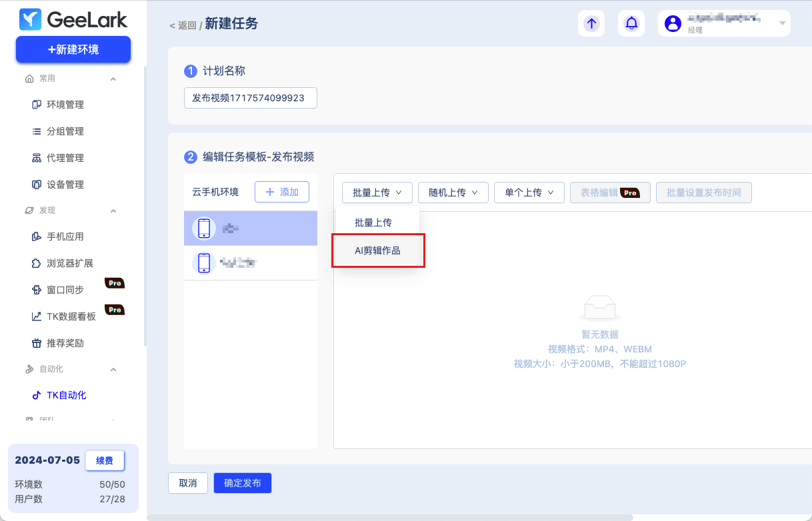Choose 批量上传 option in dropdown menu
This screenshot has width=812, height=521.
tap(373, 223)
